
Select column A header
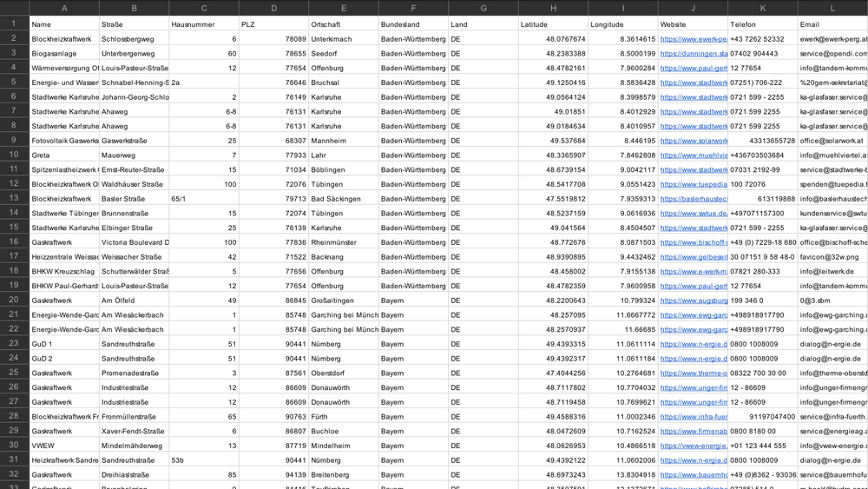point(64,8)
